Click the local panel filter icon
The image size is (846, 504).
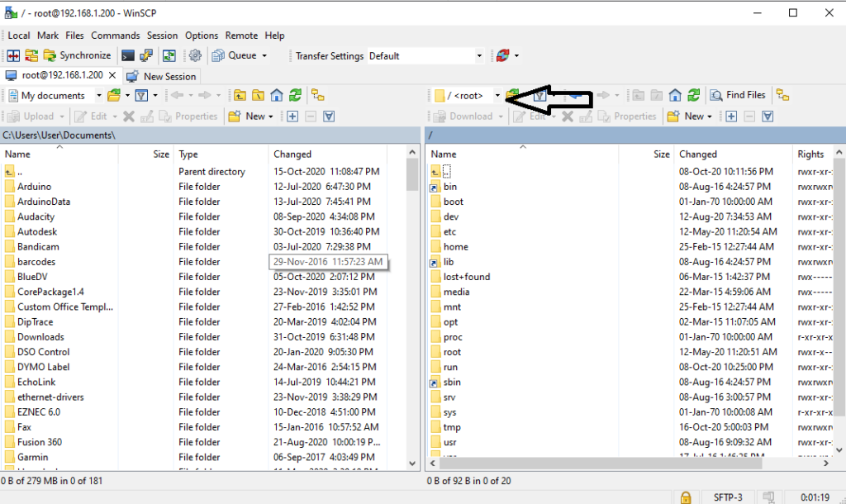pyautogui.click(x=141, y=96)
